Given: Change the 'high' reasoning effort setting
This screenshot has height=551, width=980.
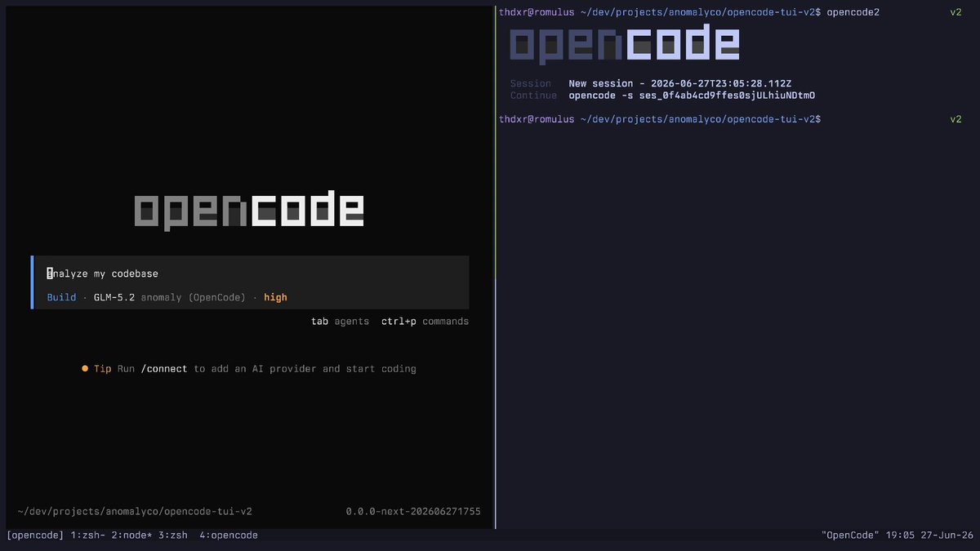Looking at the screenshot, I should [x=275, y=297].
